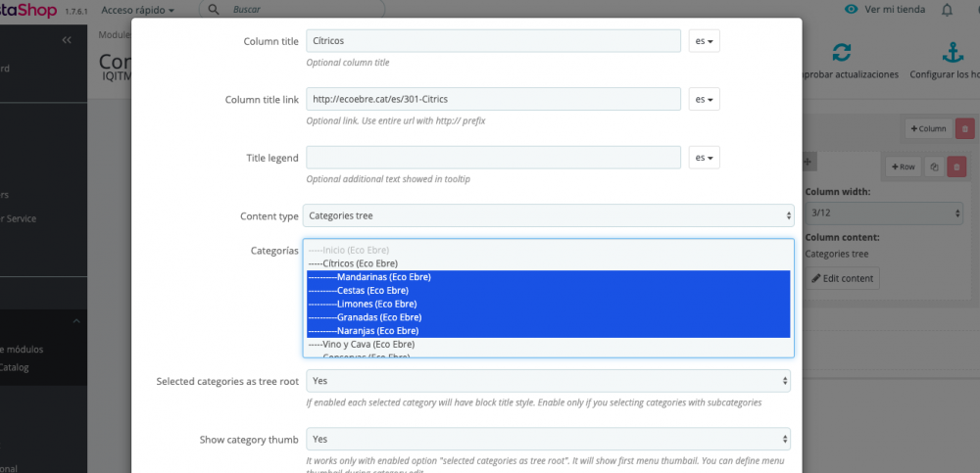Open the notifications bell
Screen dimensions: 980x473
click(x=948, y=10)
